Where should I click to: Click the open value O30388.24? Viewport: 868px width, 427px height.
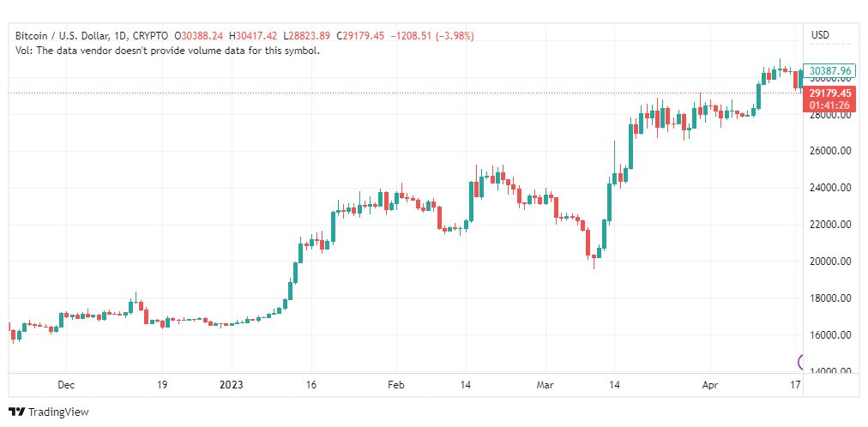point(199,36)
